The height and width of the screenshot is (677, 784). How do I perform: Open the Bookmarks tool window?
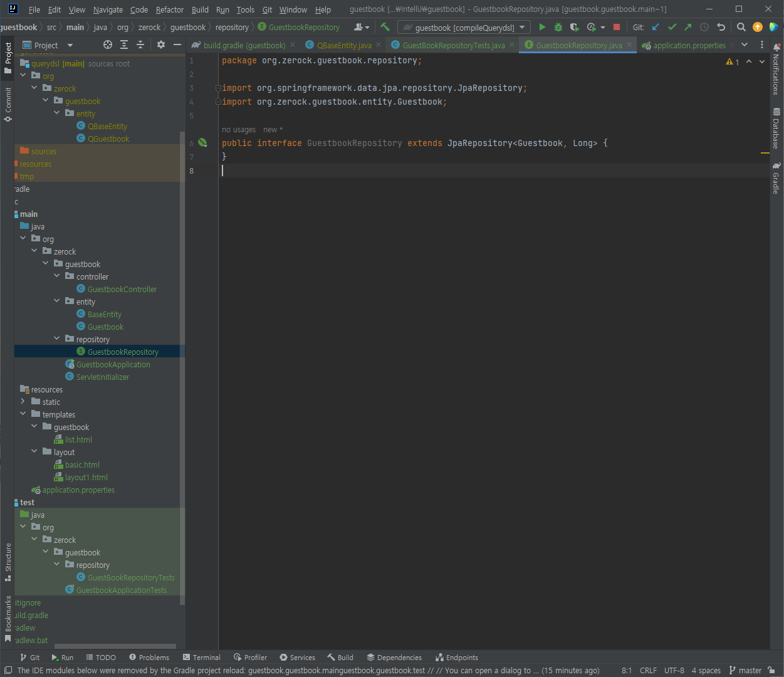pos(8,618)
